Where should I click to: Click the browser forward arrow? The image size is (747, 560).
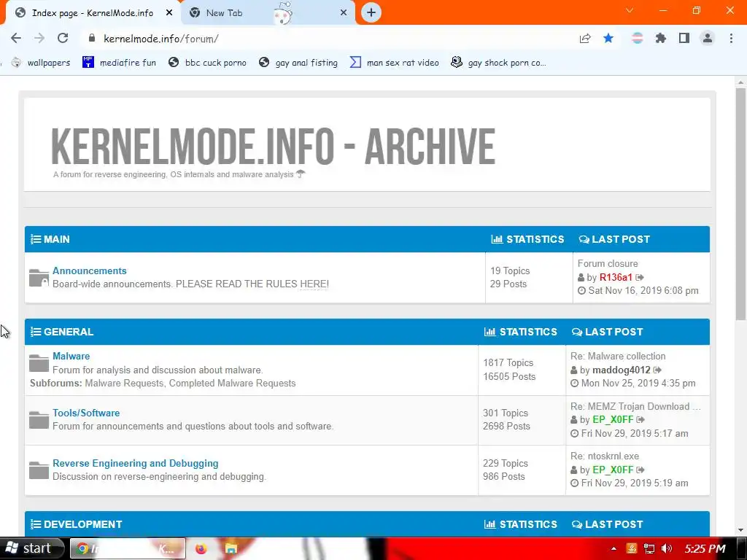tap(39, 39)
